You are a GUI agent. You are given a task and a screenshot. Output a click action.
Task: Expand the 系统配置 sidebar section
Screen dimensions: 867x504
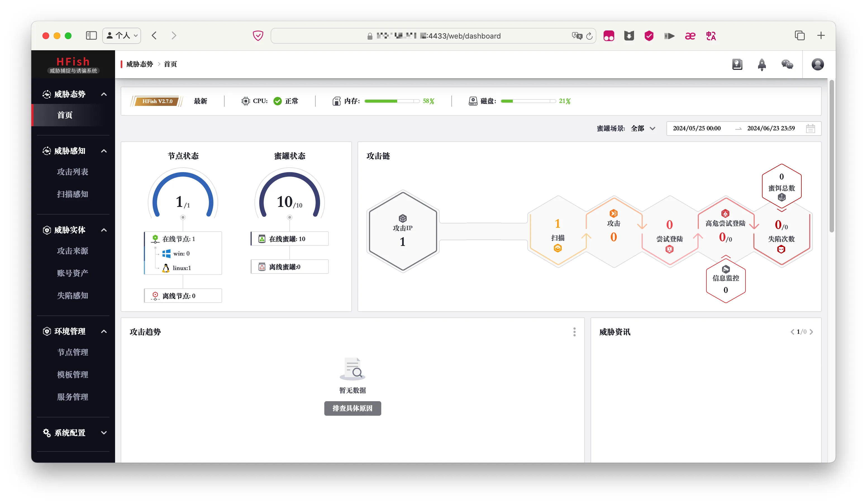(104, 433)
